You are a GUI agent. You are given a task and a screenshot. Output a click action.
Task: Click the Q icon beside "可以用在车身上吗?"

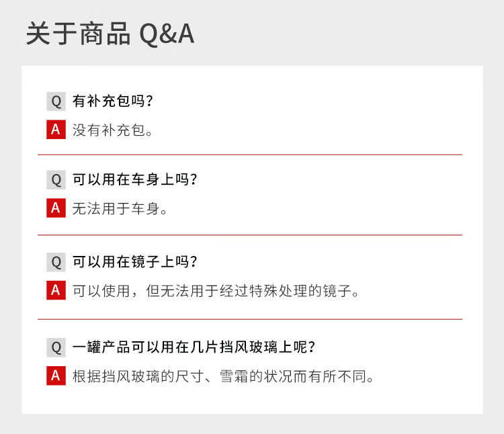pyautogui.click(x=56, y=180)
